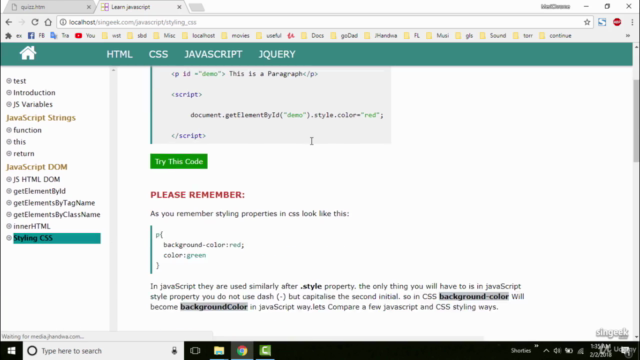Open the getElementsByClassName lesson

(x=57, y=215)
